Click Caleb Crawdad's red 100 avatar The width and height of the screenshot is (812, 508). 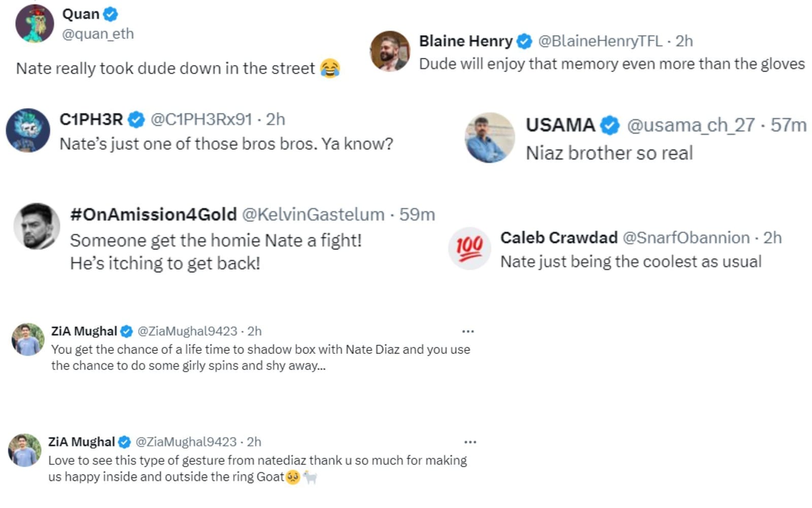[x=469, y=248]
